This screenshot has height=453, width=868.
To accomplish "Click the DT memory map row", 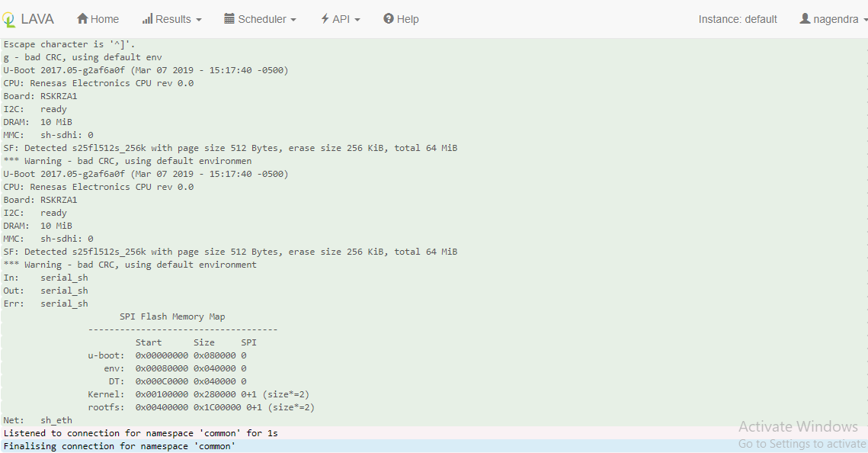I will pos(177,381).
